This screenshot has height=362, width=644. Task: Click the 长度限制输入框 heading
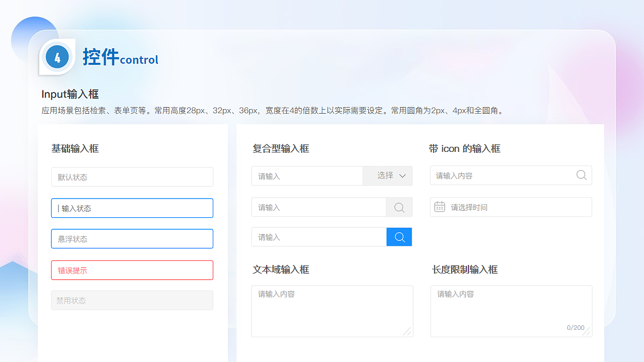click(x=464, y=269)
